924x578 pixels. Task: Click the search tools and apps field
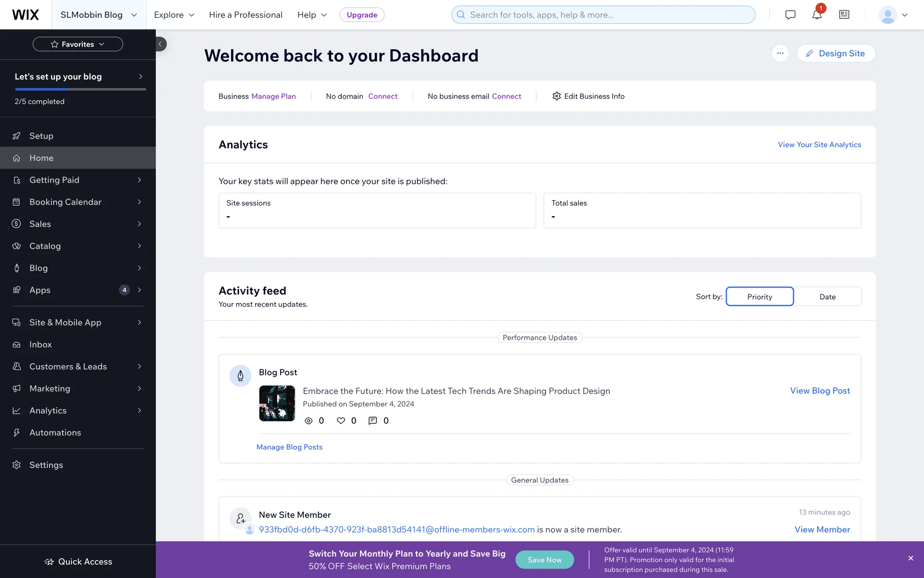pos(603,15)
